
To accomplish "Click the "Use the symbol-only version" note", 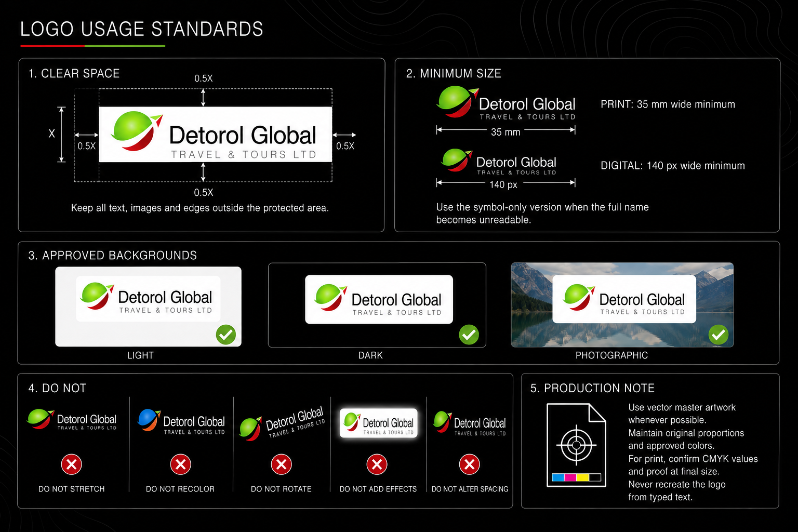I will (x=542, y=214).
